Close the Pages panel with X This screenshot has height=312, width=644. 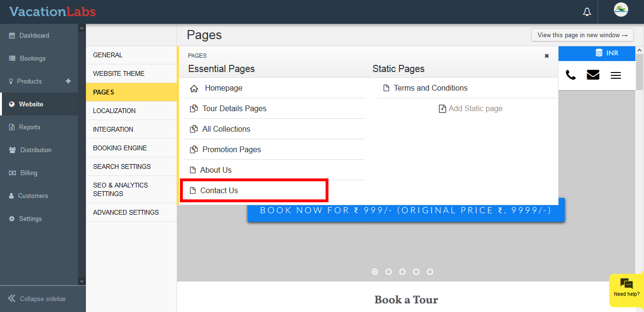pos(547,56)
